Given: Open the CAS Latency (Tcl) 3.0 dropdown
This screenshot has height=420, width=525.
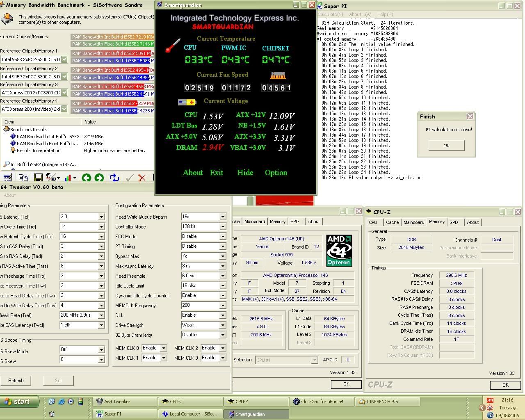Looking at the screenshot, I should coord(101,217).
